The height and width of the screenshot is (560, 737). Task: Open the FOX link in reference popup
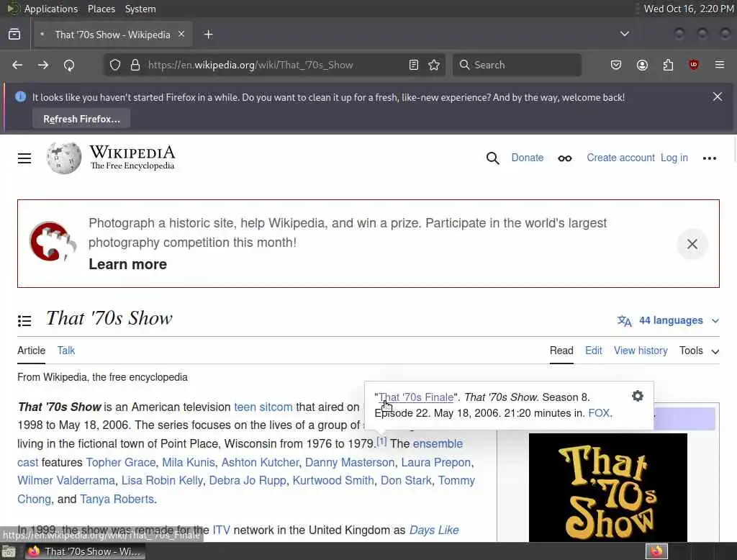pos(599,413)
